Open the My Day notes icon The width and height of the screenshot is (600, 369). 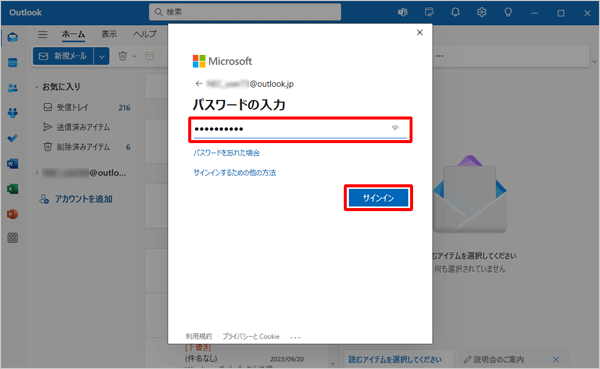[429, 12]
